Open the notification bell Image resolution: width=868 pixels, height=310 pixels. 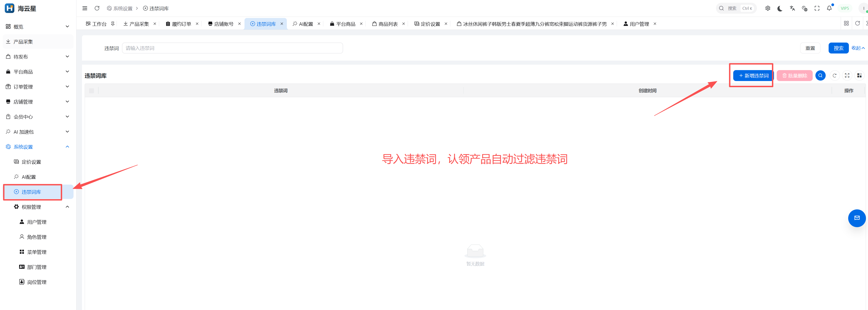[x=829, y=8]
